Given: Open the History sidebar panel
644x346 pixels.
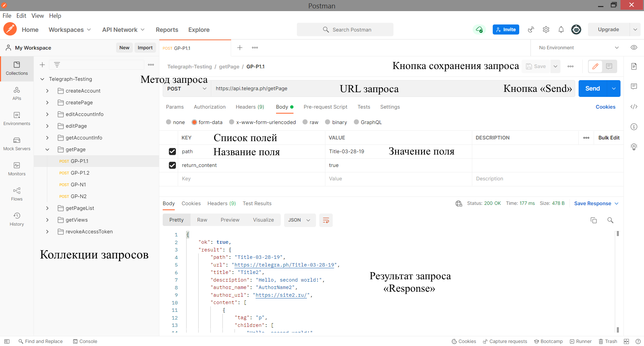Looking at the screenshot, I should click(x=17, y=220).
